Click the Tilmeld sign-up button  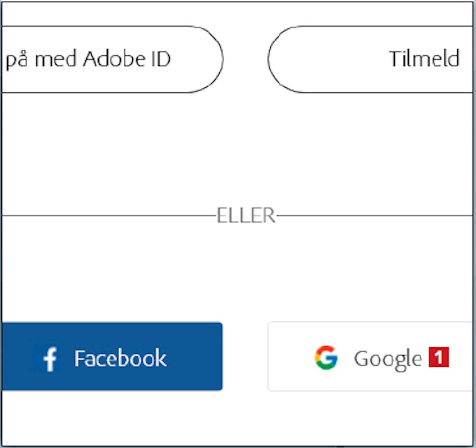point(370,59)
